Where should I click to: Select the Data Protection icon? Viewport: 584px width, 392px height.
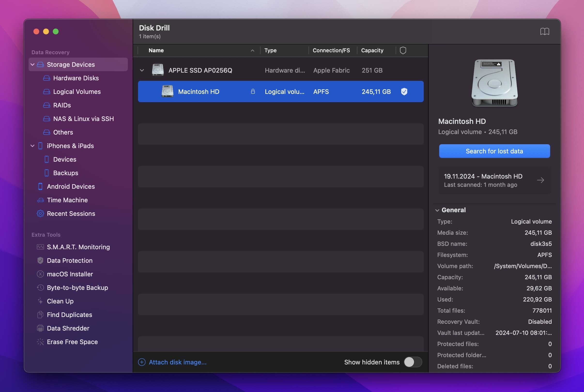pos(40,260)
